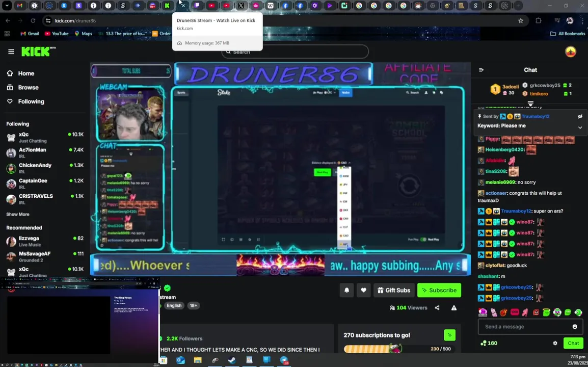Switch to the X (Twitter) browser tab

click(x=241, y=6)
